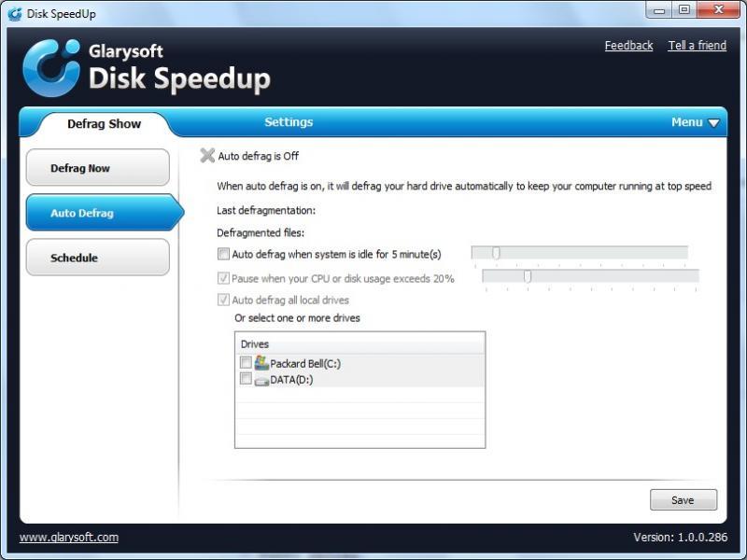The image size is (747, 560).
Task: Toggle Auto defrag all local drives checkbox
Action: coord(223,300)
